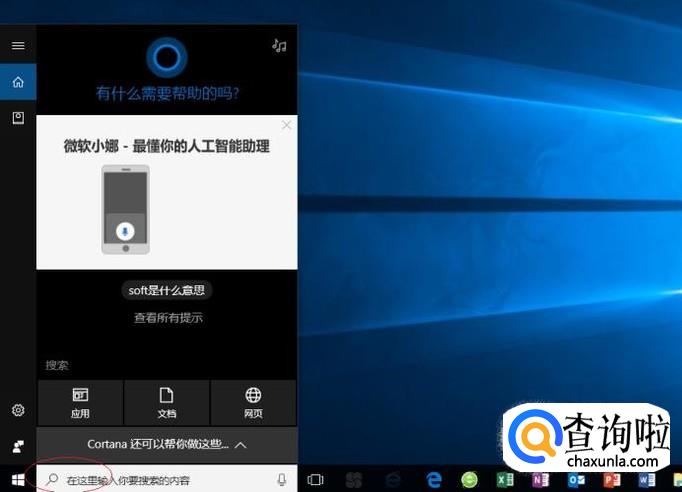Select the 'soft是什么意思' suggestion
Screen dimensions: 682x492
click(x=167, y=290)
